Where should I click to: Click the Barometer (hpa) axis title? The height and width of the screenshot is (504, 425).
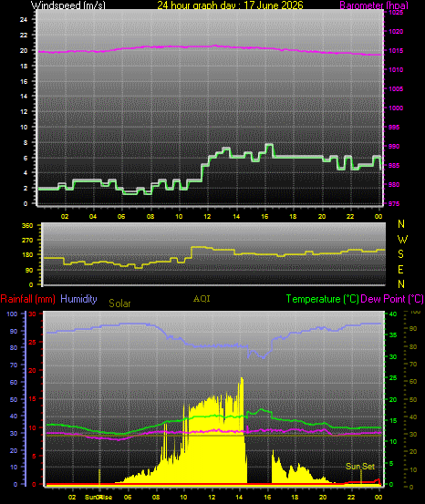(x=374, y=5)
